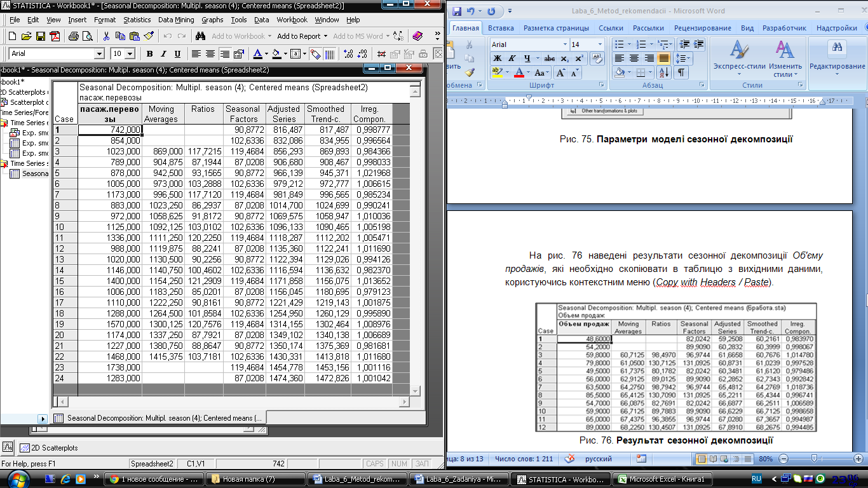868x488 pixels.
Task: Open the font name dropdown in STATISTICA
Action: click(98, 54)
